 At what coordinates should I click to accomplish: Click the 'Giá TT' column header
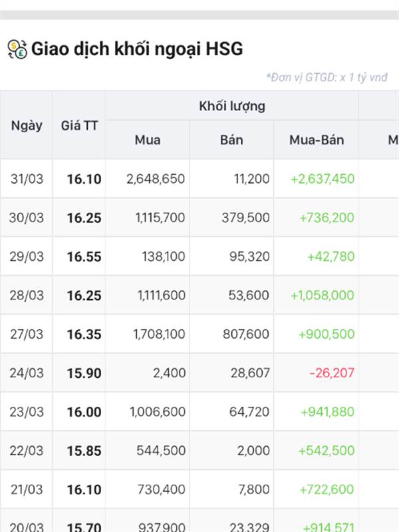[79, 126]
